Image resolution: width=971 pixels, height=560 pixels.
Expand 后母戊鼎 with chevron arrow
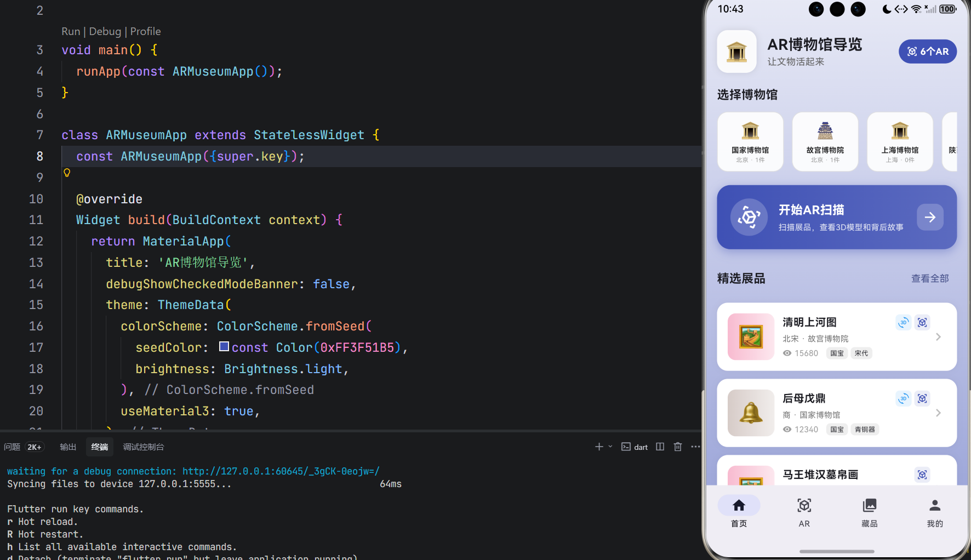pos(938,413)
